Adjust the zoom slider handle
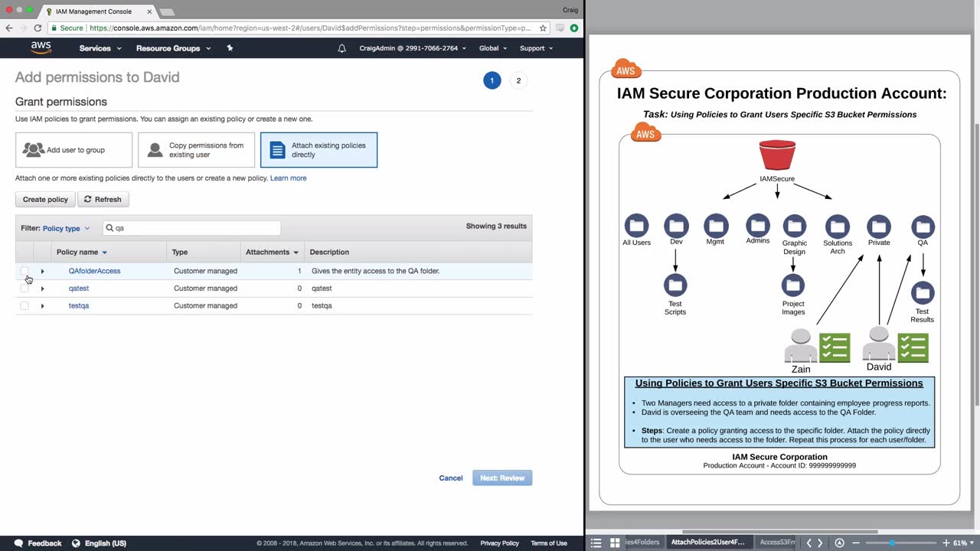 (x=892, y=543)
